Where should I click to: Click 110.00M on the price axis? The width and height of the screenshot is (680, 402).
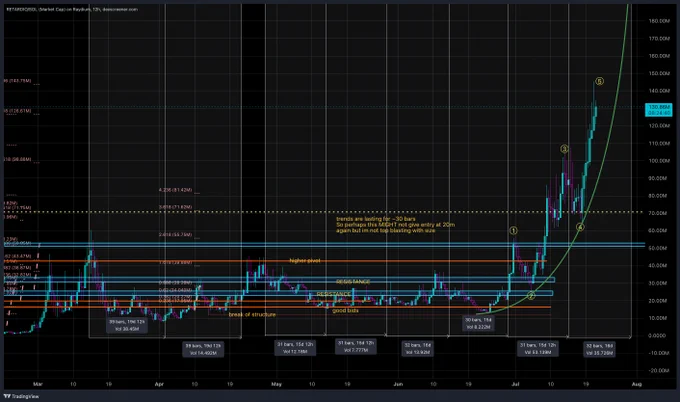click(659, 144)
